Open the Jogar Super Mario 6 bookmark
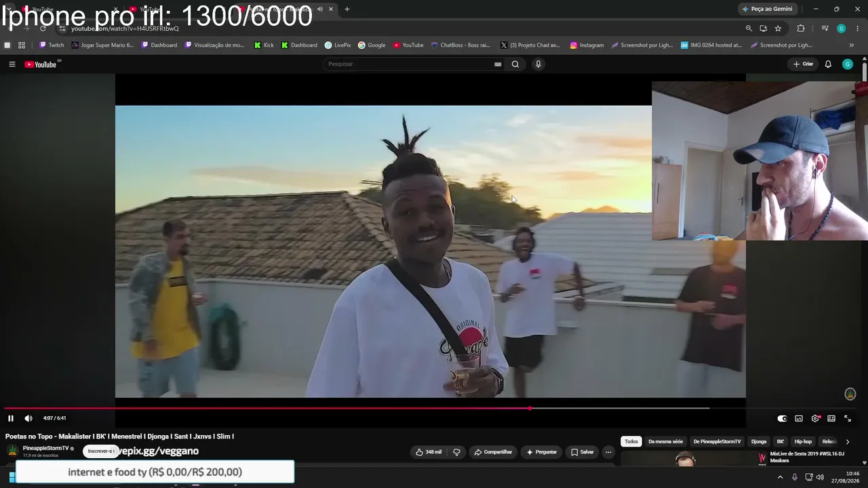 point(103,45)
